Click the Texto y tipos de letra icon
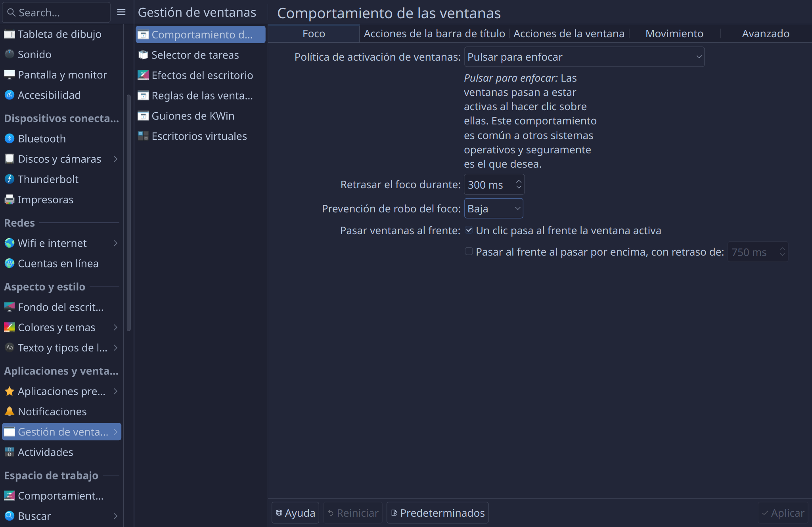812x527 pixels. (10, 348)
